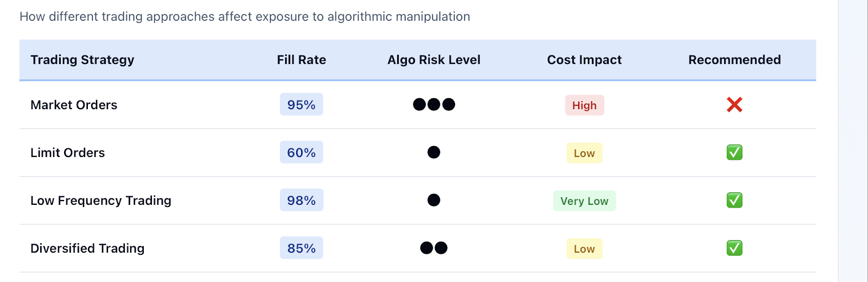Click the checkmark for Diversified Trading

point(735,248)
